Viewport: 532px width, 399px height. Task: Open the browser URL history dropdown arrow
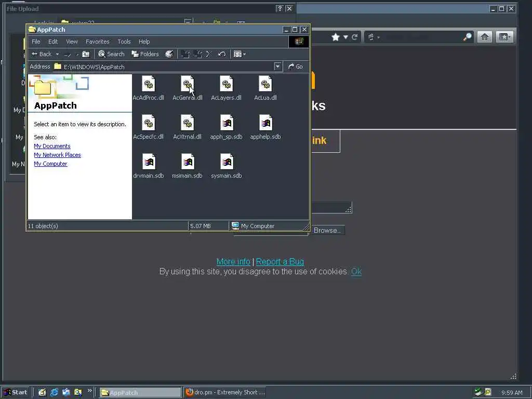[x=345, y=37]
